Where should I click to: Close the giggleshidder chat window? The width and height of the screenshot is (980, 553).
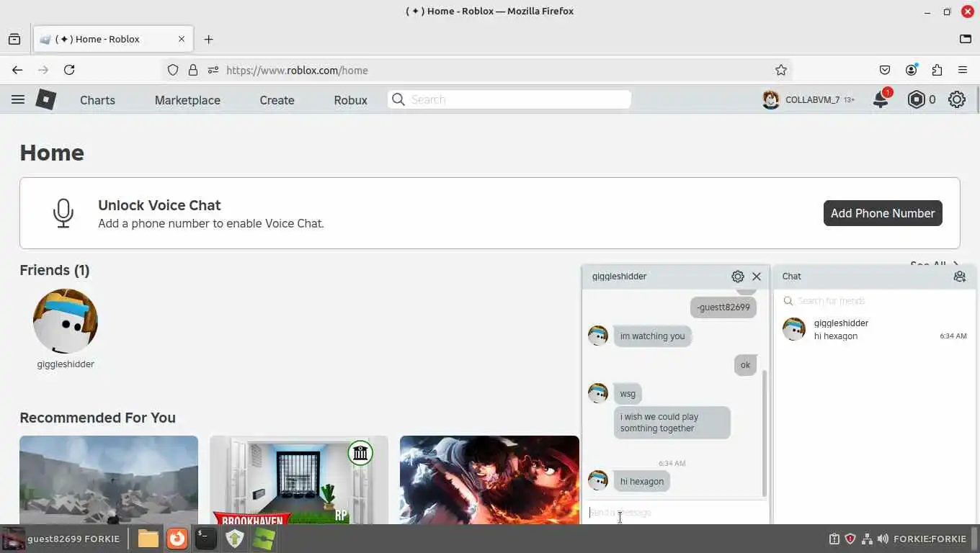[x=757, y=276]
